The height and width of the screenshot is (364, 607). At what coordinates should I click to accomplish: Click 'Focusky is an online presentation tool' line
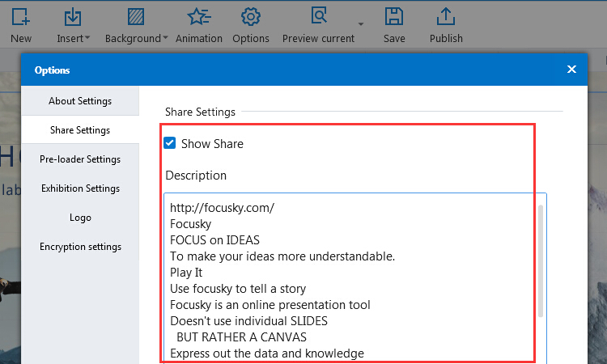(270, 305)
